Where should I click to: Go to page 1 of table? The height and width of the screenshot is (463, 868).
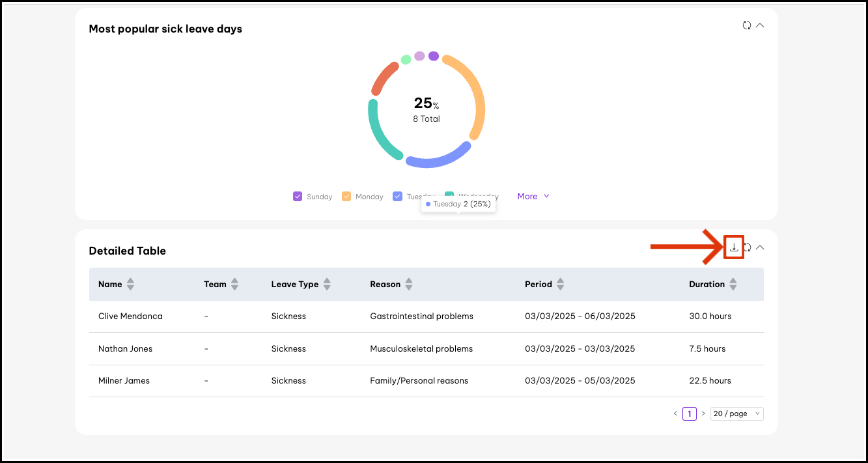coord(689,414)
